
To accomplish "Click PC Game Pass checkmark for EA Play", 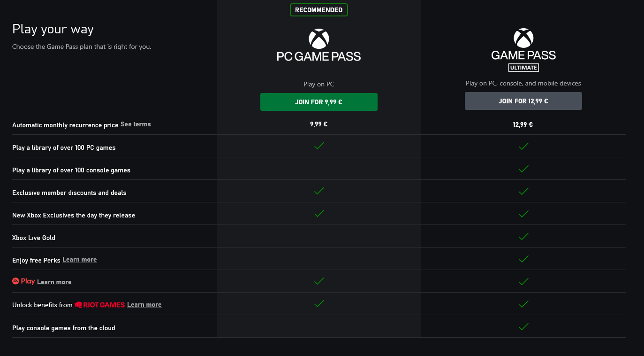I will [319, 281].
